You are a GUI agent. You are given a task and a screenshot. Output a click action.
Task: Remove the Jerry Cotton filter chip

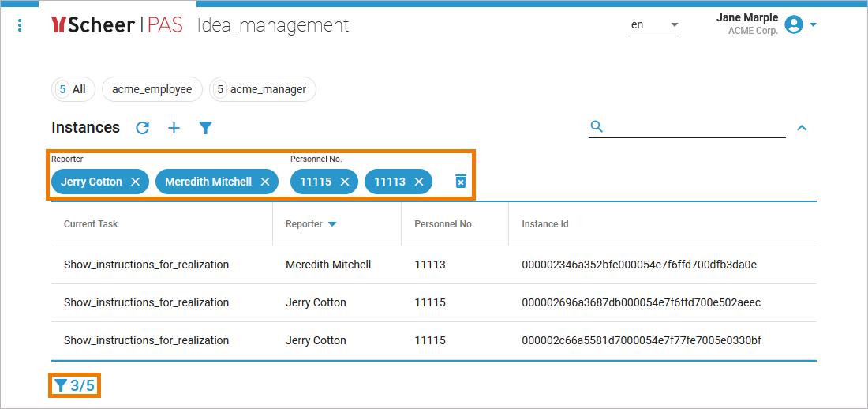tap(136, 182)
